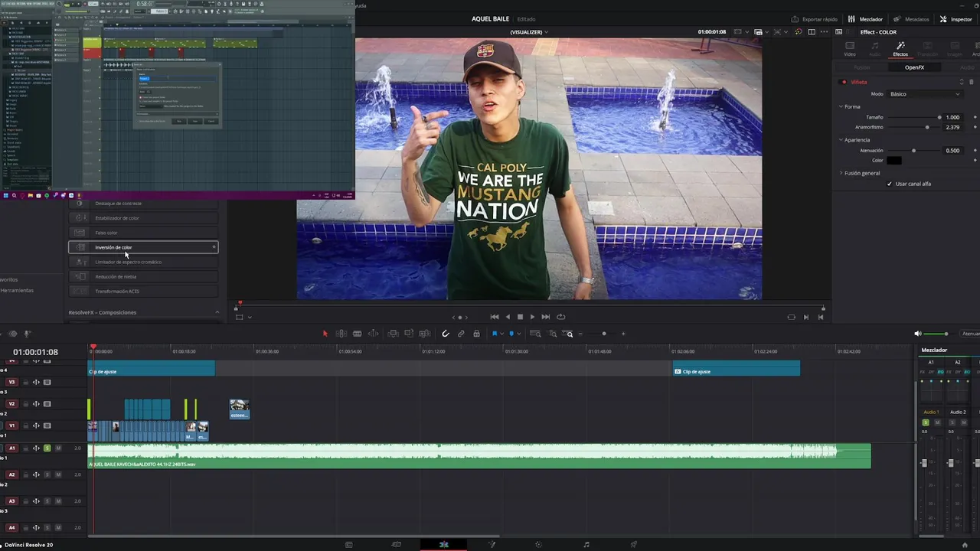Viewport: 980px width, 551px height.
Task: Adjust the timeline zoom slider
Action: tap(603, 334)
